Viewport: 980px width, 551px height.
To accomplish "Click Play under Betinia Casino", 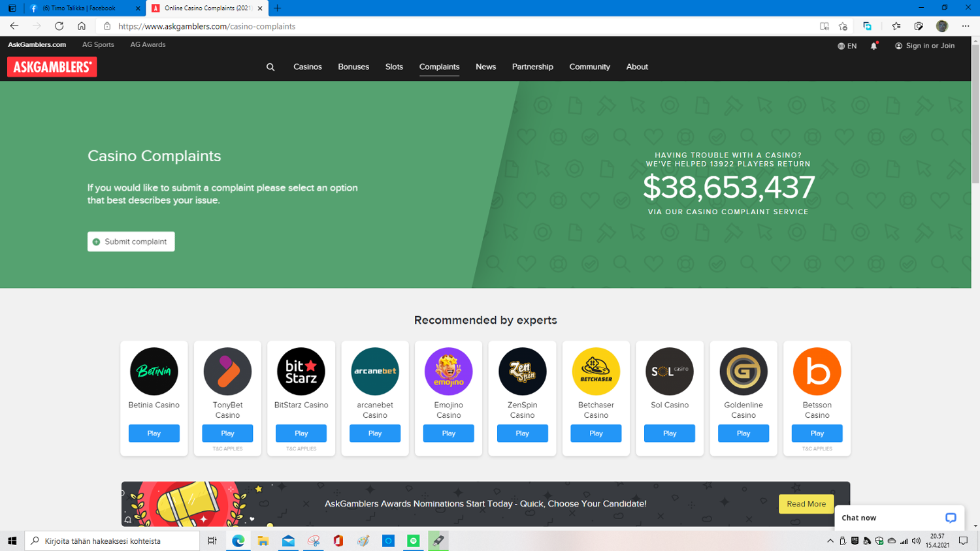I will pos(154,433).
